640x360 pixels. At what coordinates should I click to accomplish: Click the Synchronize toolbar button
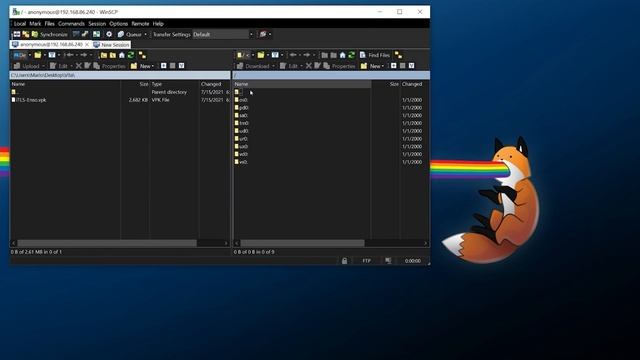point(50,34)
